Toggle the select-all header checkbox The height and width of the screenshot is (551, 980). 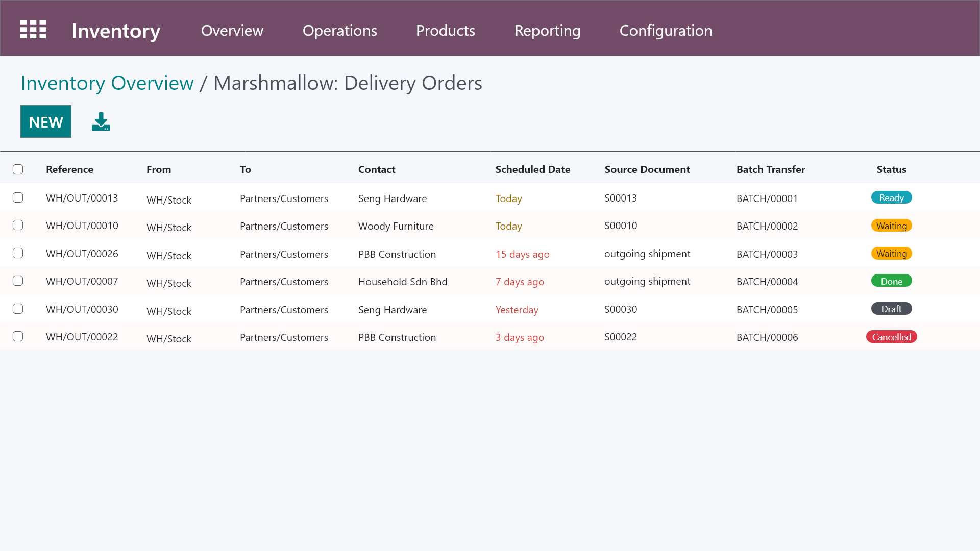(x=18, y=169)
